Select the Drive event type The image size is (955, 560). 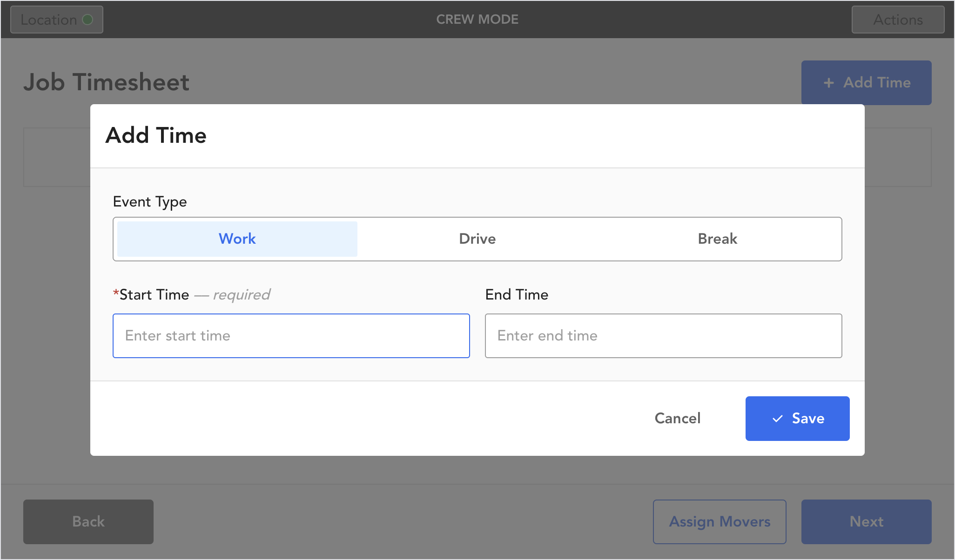[477, 239]
